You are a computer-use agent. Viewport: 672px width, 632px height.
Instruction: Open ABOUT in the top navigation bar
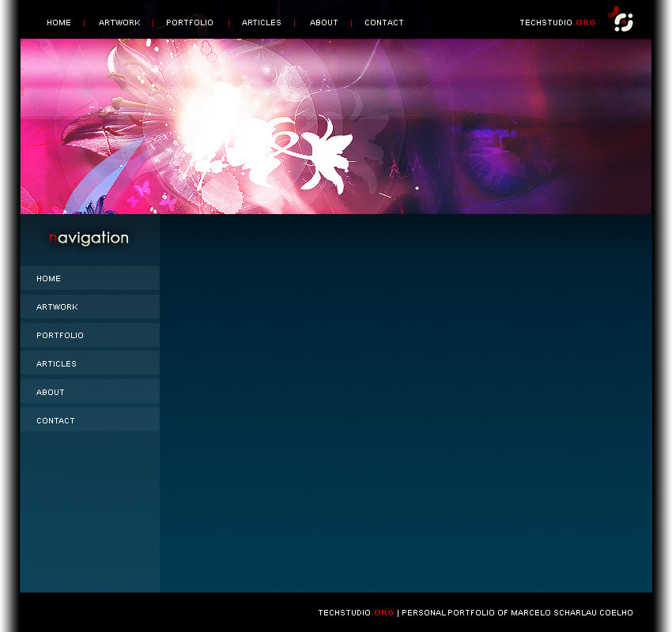pos(324,23)
